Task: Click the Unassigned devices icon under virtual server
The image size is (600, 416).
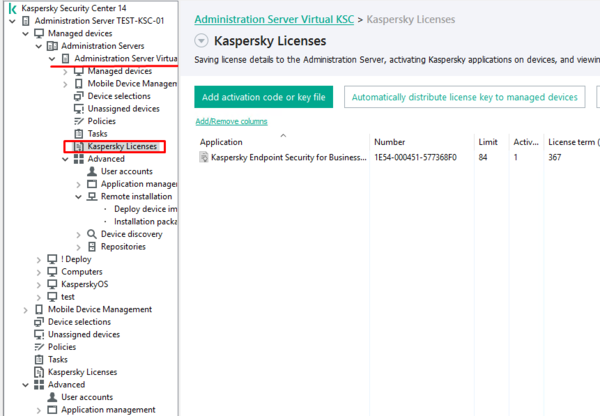Action: (78, 109)
